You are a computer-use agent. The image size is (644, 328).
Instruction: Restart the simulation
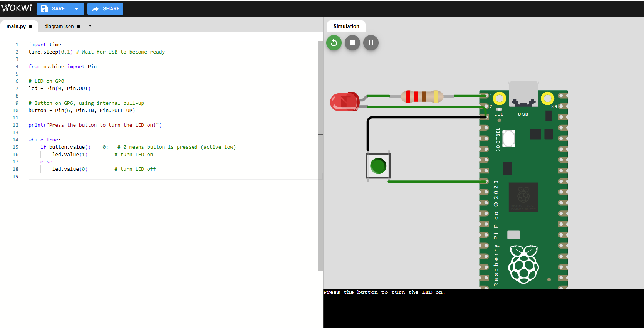coord(334,43)
